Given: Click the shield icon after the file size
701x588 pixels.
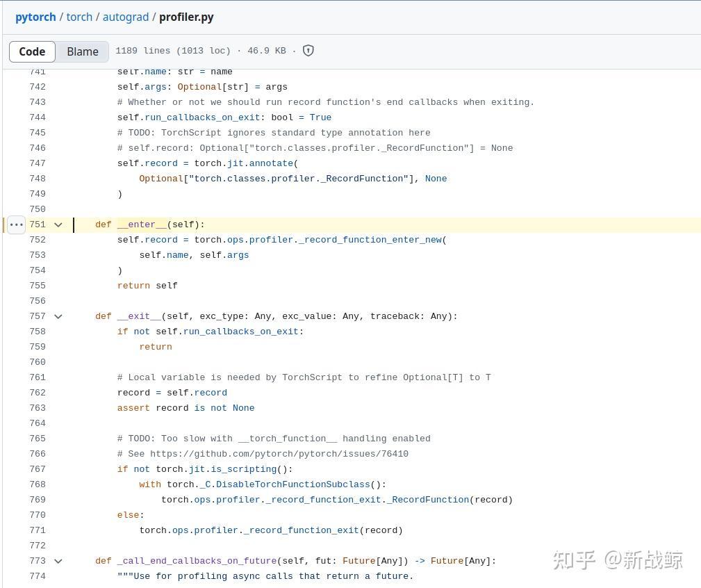Looking at the screenshot, I should (308, 50).
